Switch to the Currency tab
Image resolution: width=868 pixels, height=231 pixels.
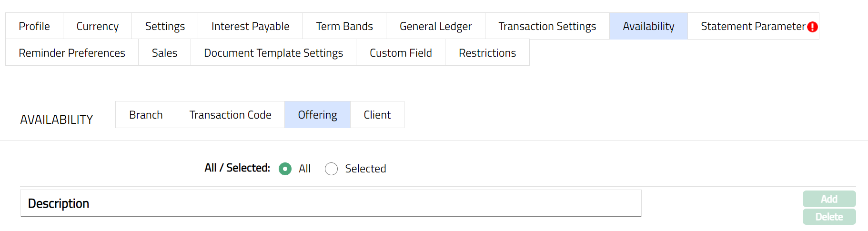[97, 26]
